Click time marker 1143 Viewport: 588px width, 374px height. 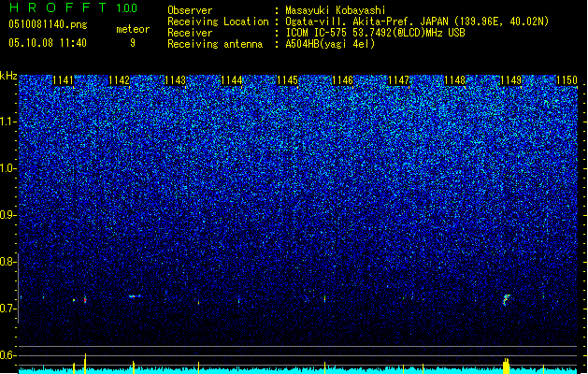175,80
